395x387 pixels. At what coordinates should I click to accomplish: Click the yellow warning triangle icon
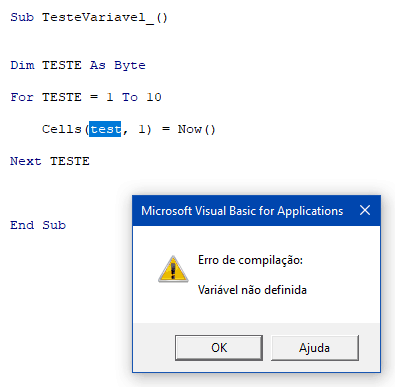tap(173, 269)
